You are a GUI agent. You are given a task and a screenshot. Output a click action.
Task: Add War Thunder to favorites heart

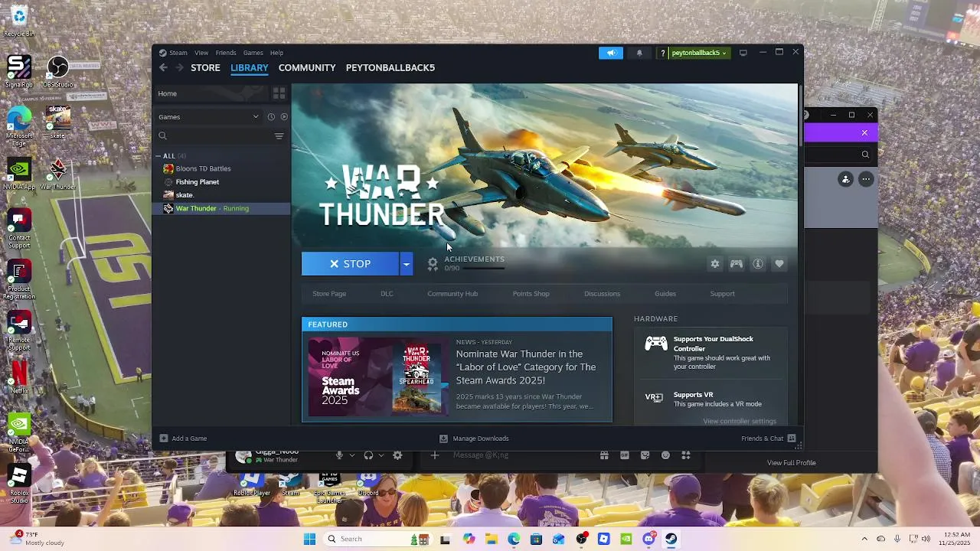click(x=779, y=264)
